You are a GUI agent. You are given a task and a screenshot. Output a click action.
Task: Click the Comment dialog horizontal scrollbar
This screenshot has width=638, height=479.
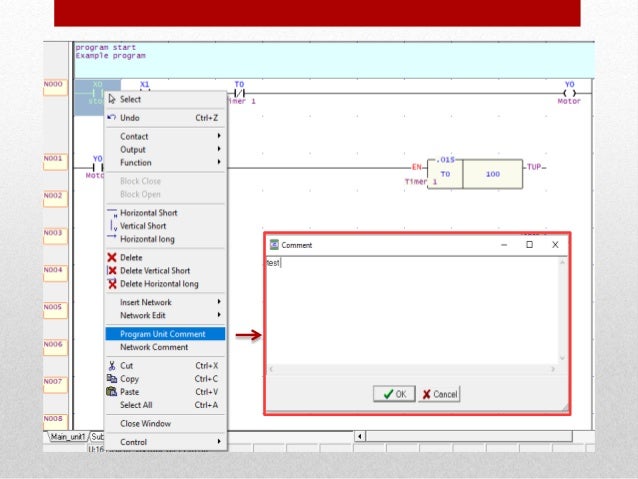click(412, 369)
